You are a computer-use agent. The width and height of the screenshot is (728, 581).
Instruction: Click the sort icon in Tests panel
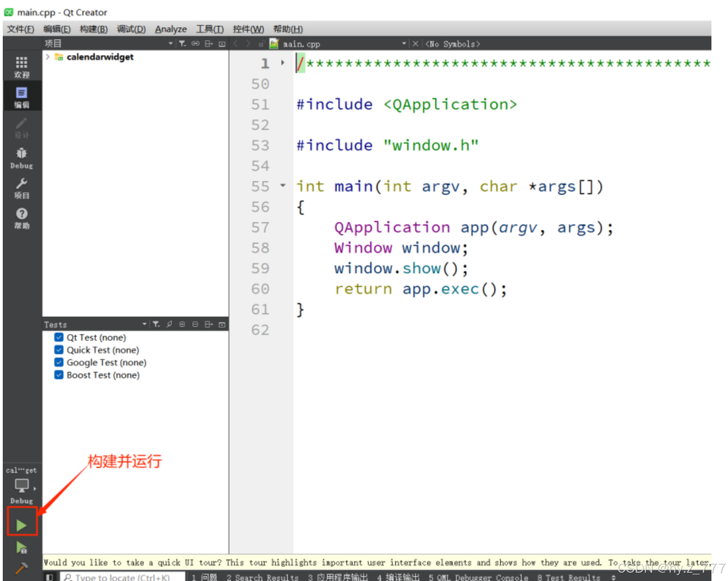coord(169,324)
